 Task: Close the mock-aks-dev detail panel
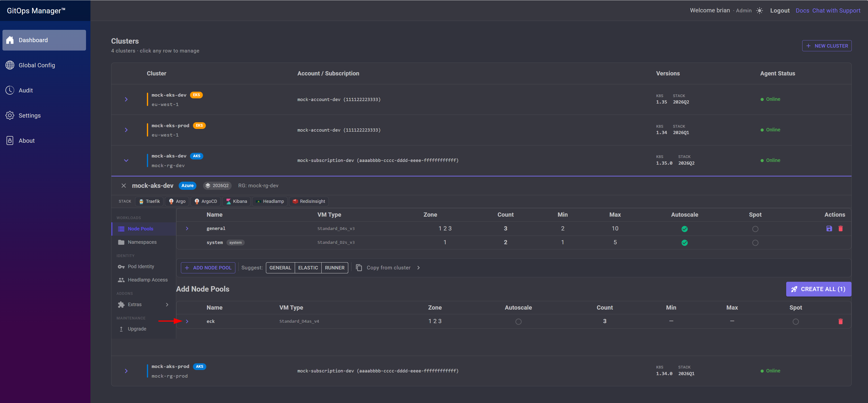124,186
